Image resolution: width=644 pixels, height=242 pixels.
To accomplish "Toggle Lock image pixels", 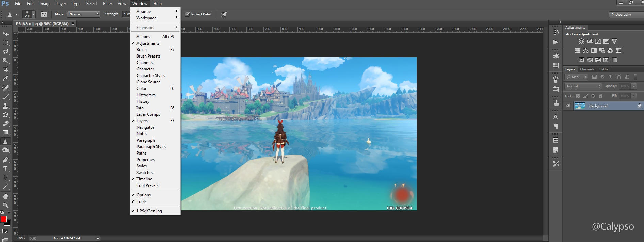I will tap(585, 96).
